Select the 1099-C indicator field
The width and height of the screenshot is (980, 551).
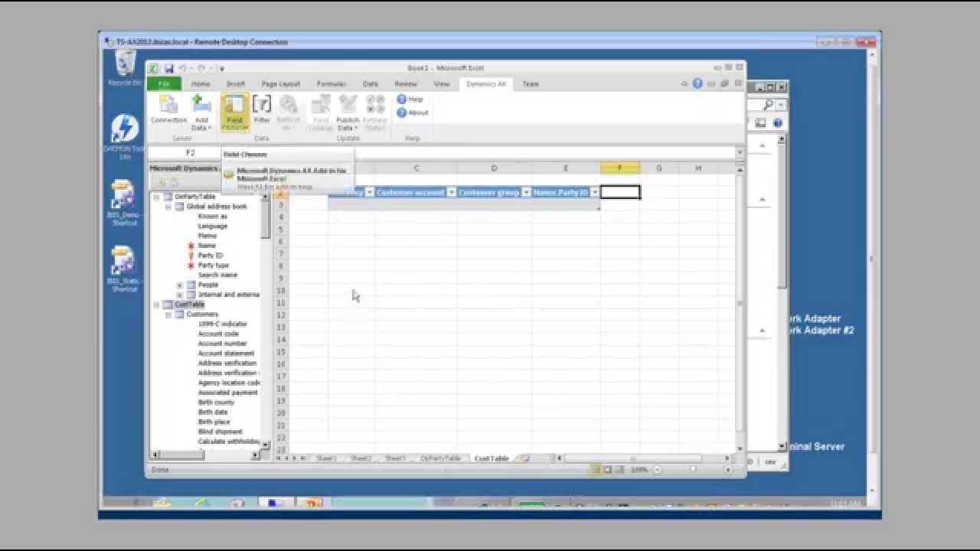(223, 324)
